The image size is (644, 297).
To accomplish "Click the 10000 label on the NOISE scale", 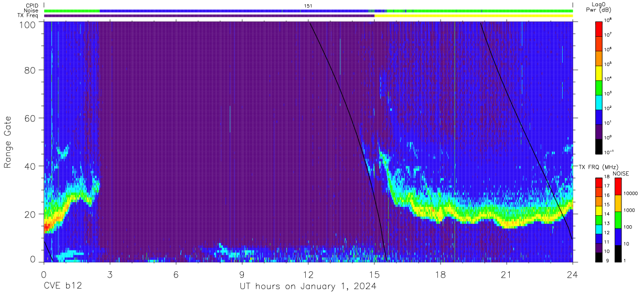I will [631, 193].
